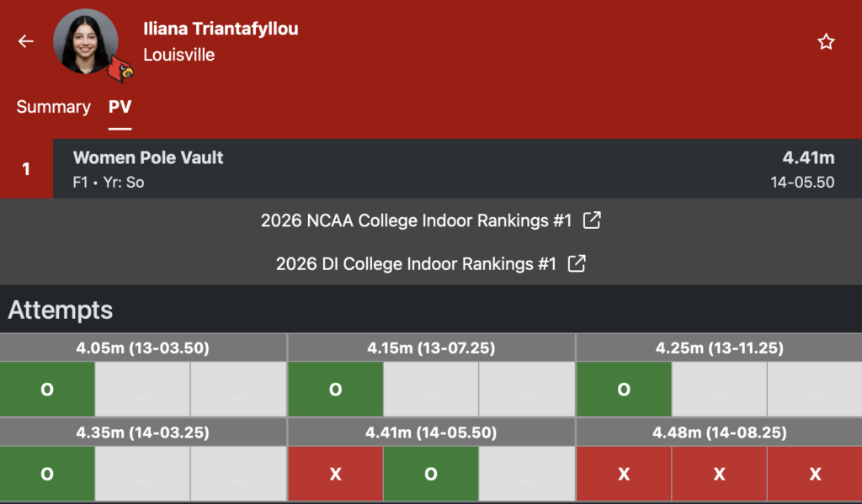Open 2026 NCAA College Indoor Rankings link
The width and height of the screenshot is (862, 504).
[x=417, y=220]
